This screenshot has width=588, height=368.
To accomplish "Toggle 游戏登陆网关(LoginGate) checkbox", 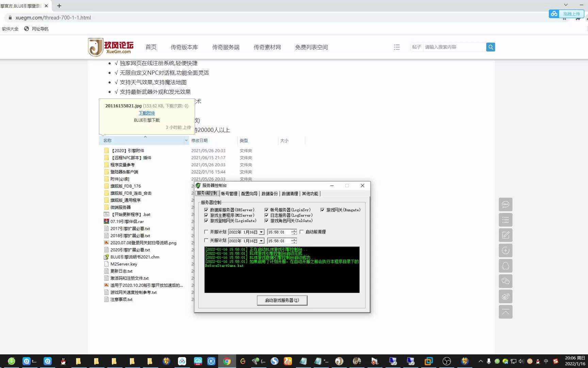I will 206,221.
